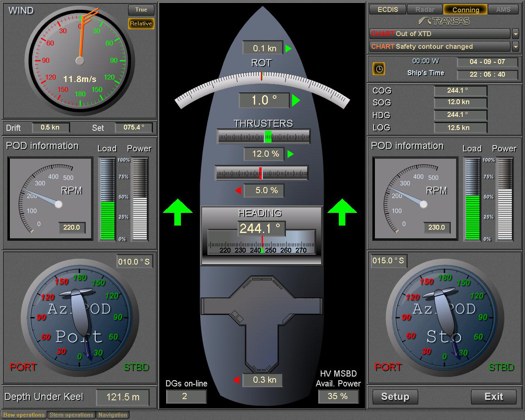Enable True wind display mode

click(141, 10)
